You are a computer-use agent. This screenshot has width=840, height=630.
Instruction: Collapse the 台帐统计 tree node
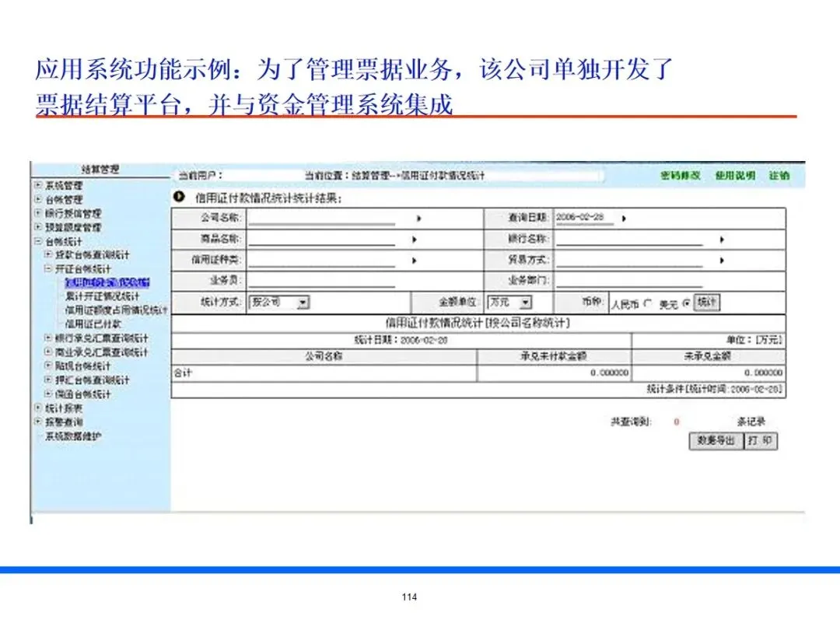[x=38, y=241]
